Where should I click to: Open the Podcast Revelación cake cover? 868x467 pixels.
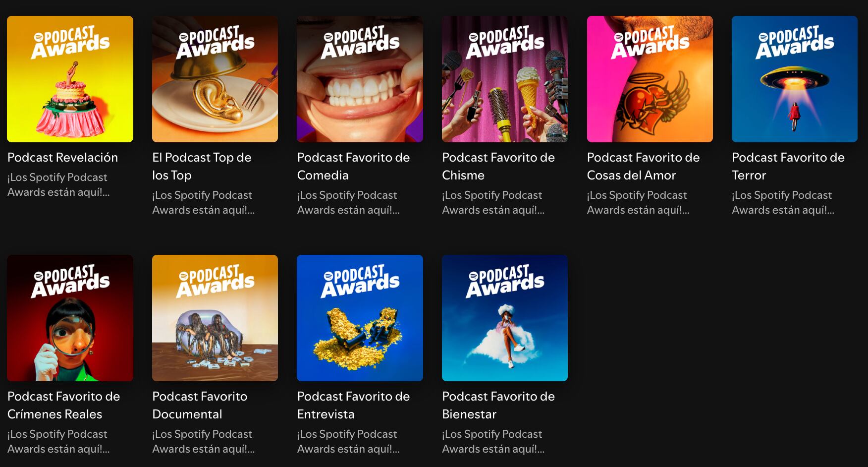pyautogui.click(x=70, y=79)
